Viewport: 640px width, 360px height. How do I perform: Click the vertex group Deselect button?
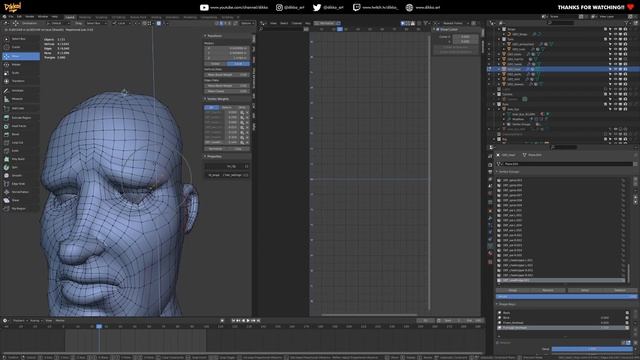click(620, 290)
